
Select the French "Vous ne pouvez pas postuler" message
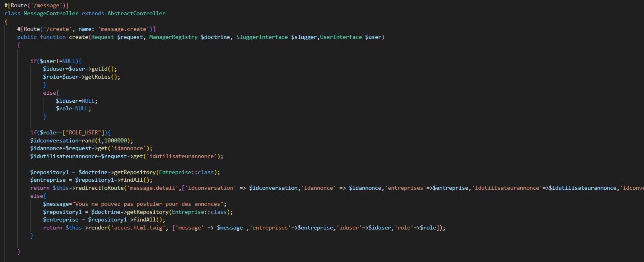(149, 204)
